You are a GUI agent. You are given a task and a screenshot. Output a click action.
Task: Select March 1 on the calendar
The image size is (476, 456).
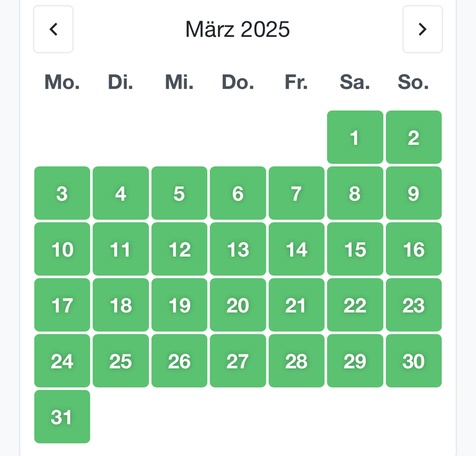(355, 137)
